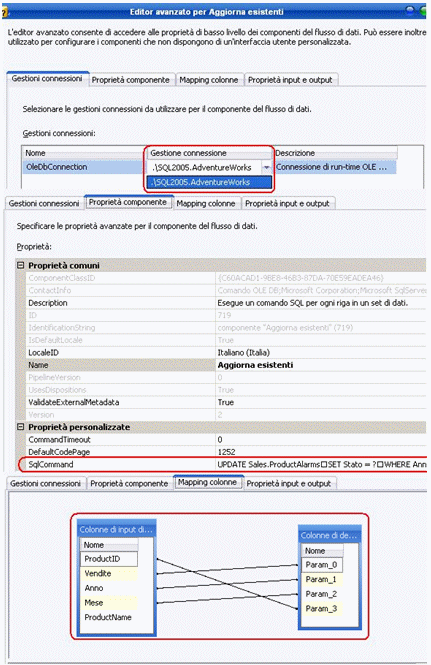Image resolution: width=431 pixels, height=665 pixels.
Task: Open the top Mapping colonne tab
Action: pyautogui.click(x=208, y=80)
